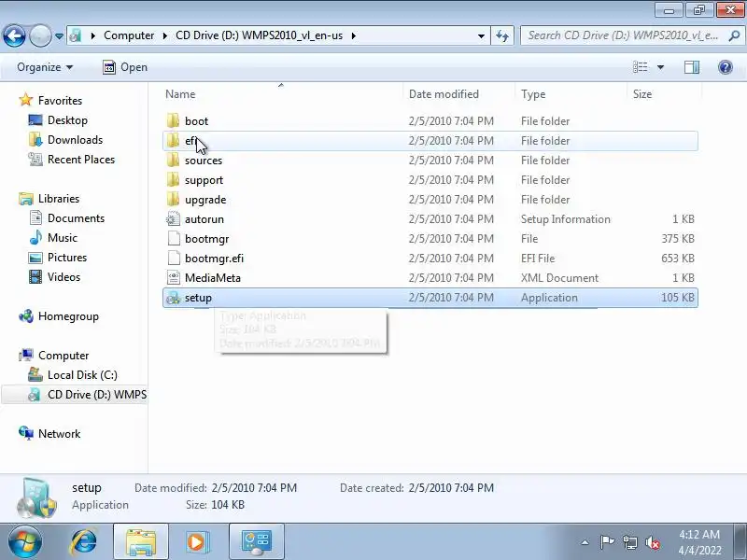Select the upgrade folder icon
This screenshot has width=747, height=560.
173,199
